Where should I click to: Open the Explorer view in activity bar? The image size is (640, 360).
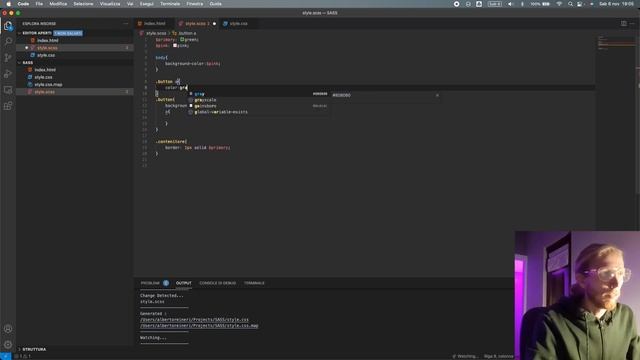pos(8,26)
